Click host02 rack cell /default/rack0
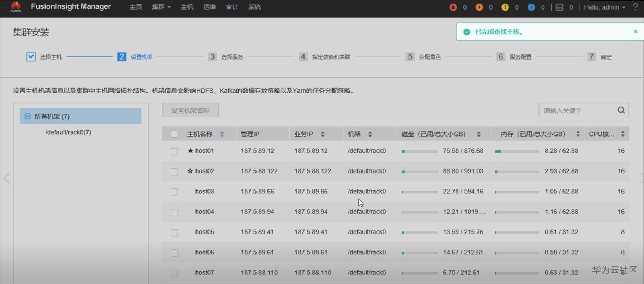This screenshot has width=644, height=284. pyautogui.click(x=367, y=171)
